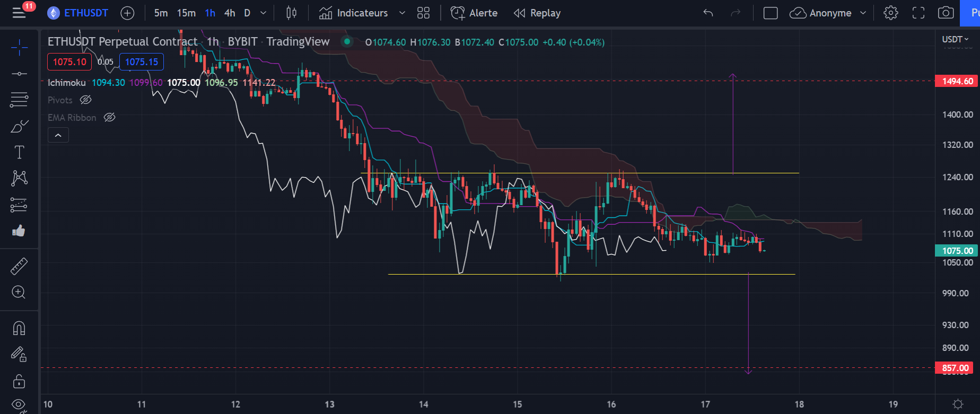Select the 15m timeframe

(186, 13)
